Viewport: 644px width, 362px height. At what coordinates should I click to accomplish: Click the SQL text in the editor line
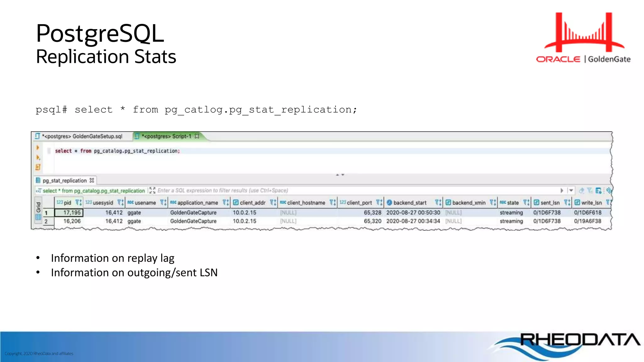click(117, 151)
